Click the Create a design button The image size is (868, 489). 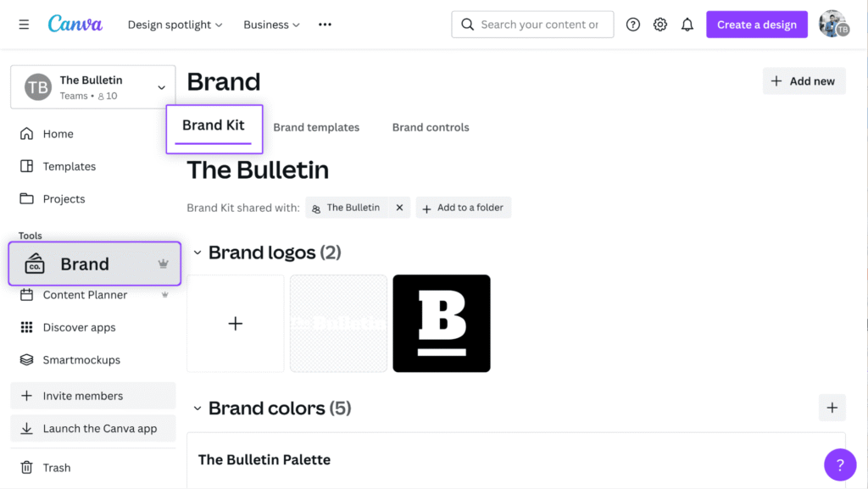[756, 25]
